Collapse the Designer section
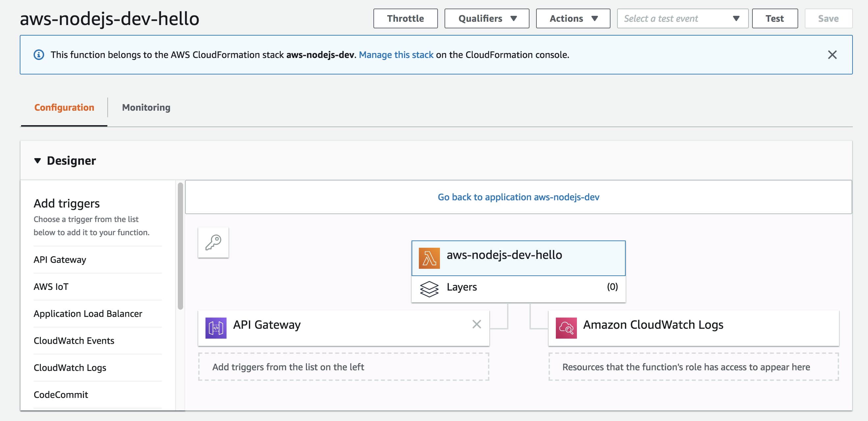 point(38,160)
